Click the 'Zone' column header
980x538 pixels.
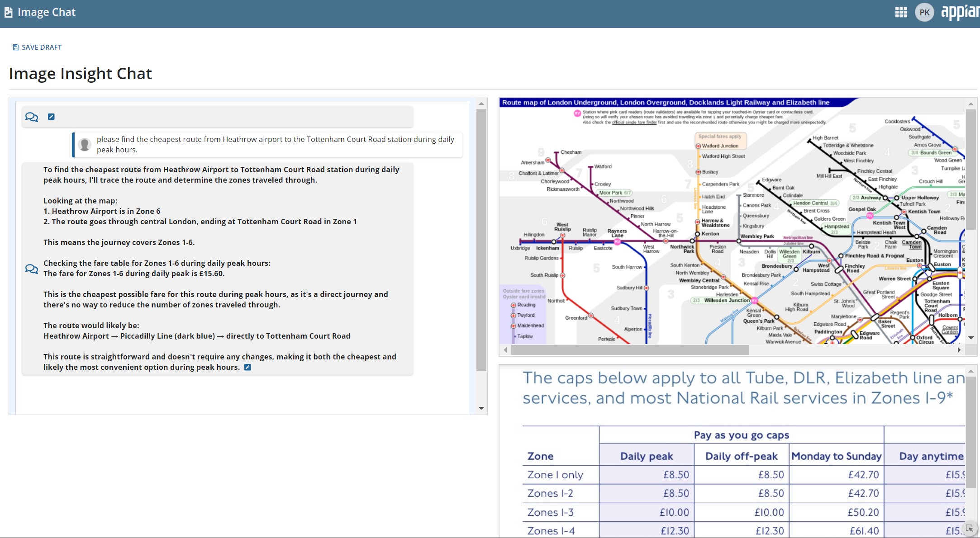[540, 456]
